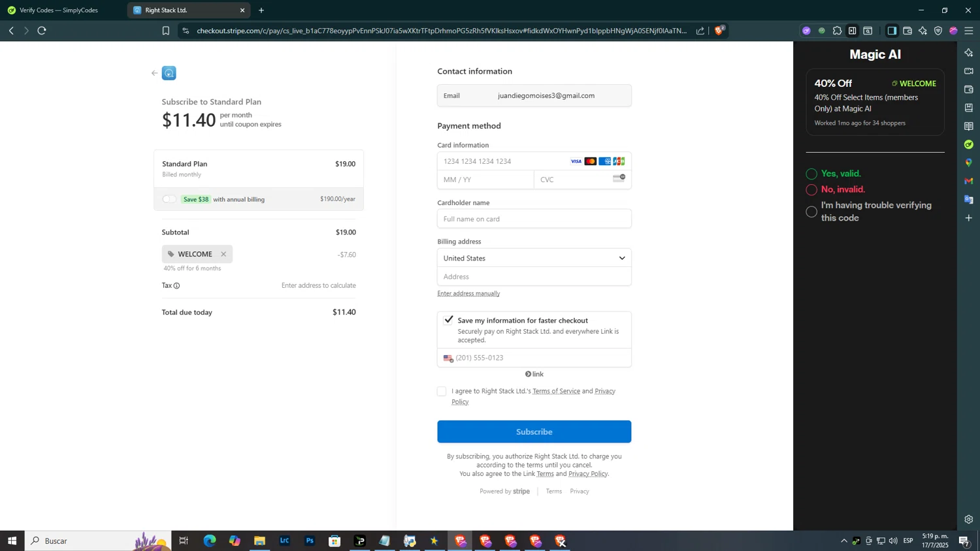This screenshot has height=551, width=980.
Task: Navigate back in browser
Action: (11, 31)
